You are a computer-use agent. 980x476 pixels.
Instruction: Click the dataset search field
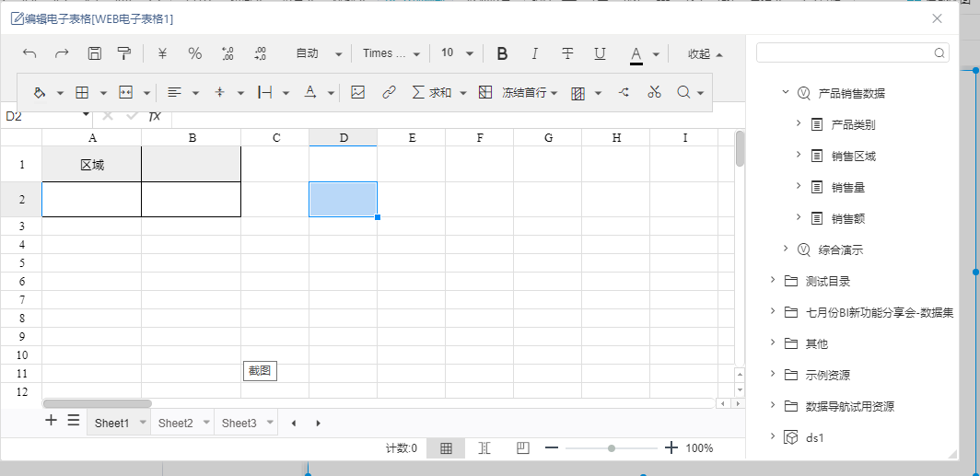[x=853, y=52]
